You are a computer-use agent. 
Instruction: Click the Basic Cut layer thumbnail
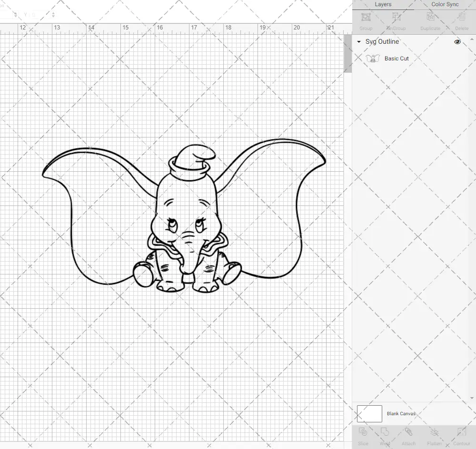(x=373, y=59)
